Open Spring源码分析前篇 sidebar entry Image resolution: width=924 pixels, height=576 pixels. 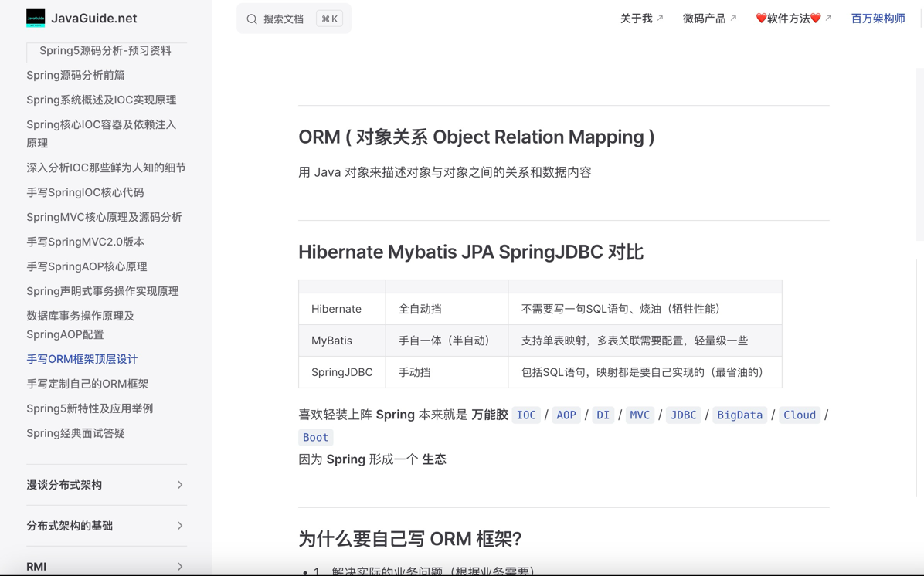pos(76,76)
